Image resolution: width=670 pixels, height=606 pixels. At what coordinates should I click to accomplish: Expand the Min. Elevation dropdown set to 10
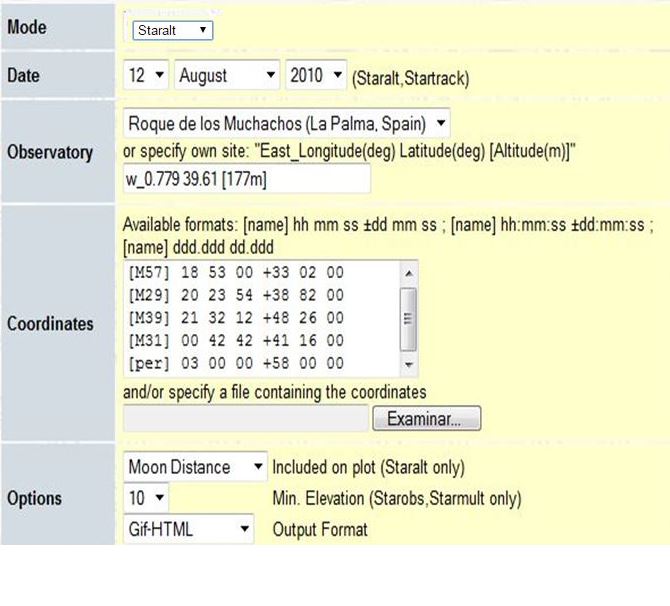(x=146, y=497)
